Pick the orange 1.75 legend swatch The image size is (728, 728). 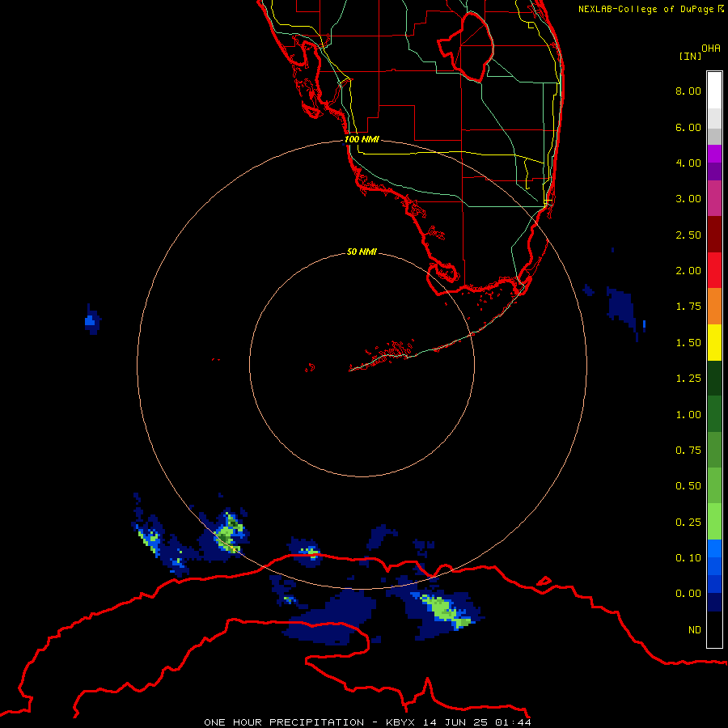(x=714, y=306)
